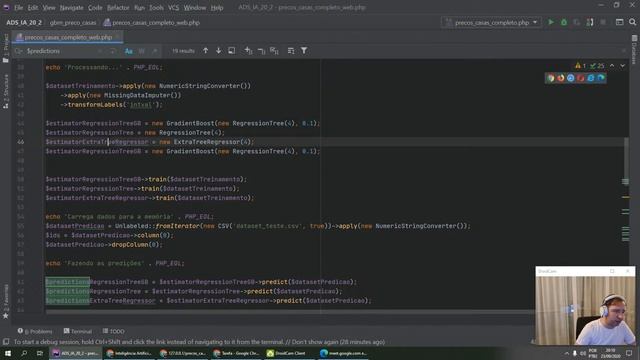
Task: Click the editor vertical scrollbar thumb
Action: pyautogui.click(x=625, y=160)
